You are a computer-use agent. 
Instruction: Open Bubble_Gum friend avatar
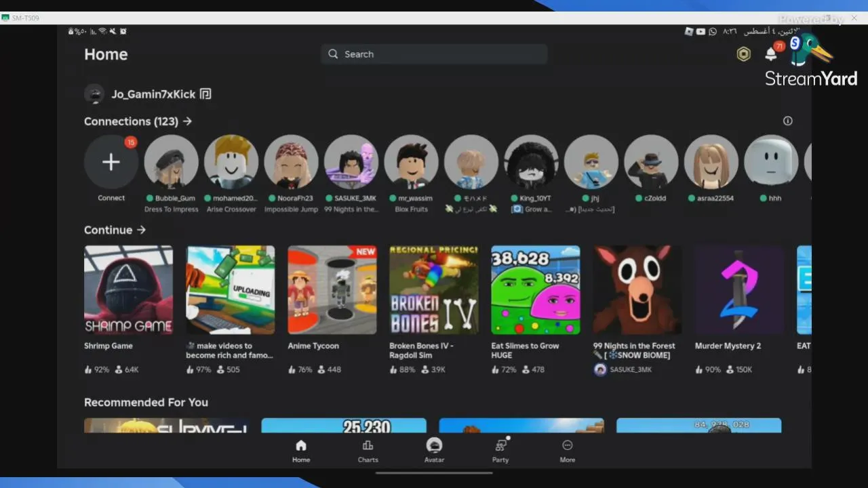[171, 162]
